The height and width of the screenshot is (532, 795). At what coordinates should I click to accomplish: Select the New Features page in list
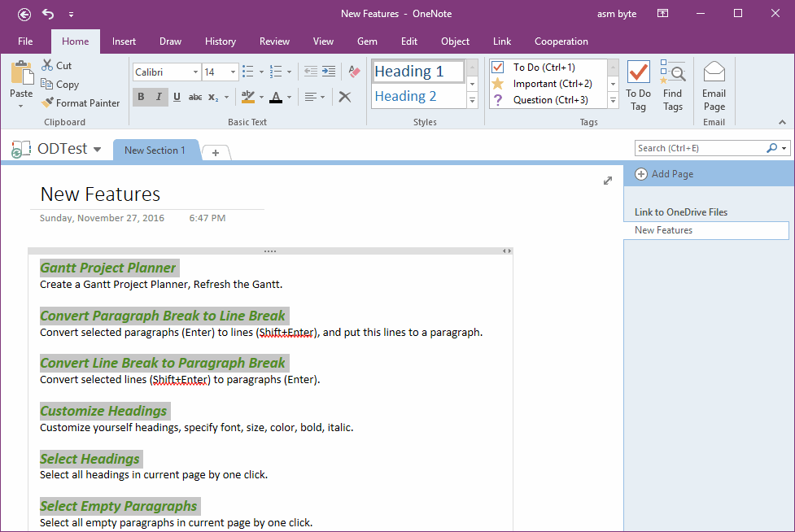click(706, 230)
